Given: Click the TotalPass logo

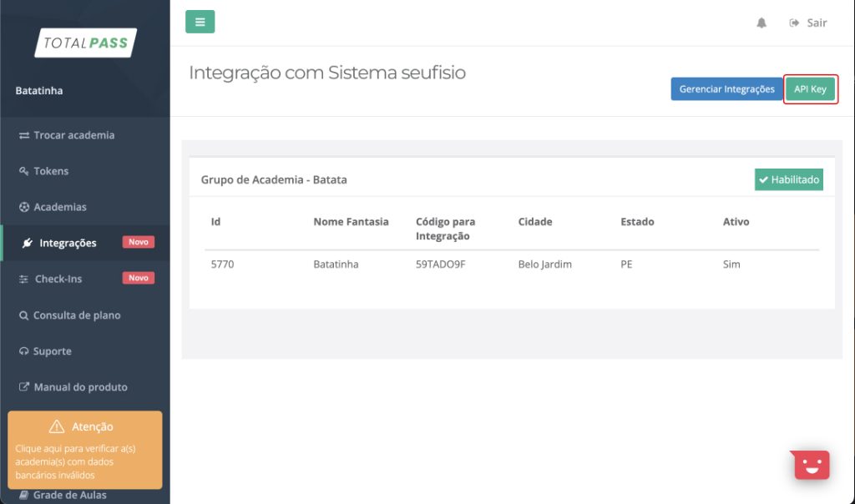Looking at the screenshot, I should tap(86, 43).
